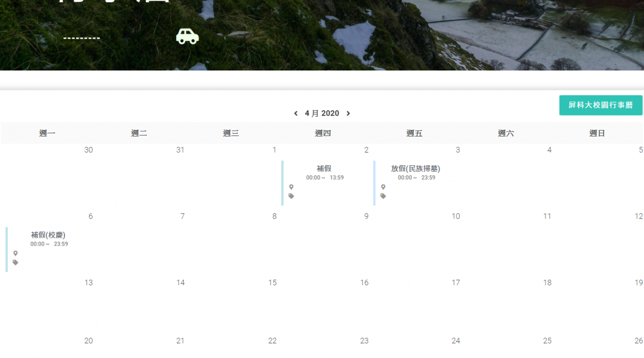Select date 15 in the calendar

272,283
